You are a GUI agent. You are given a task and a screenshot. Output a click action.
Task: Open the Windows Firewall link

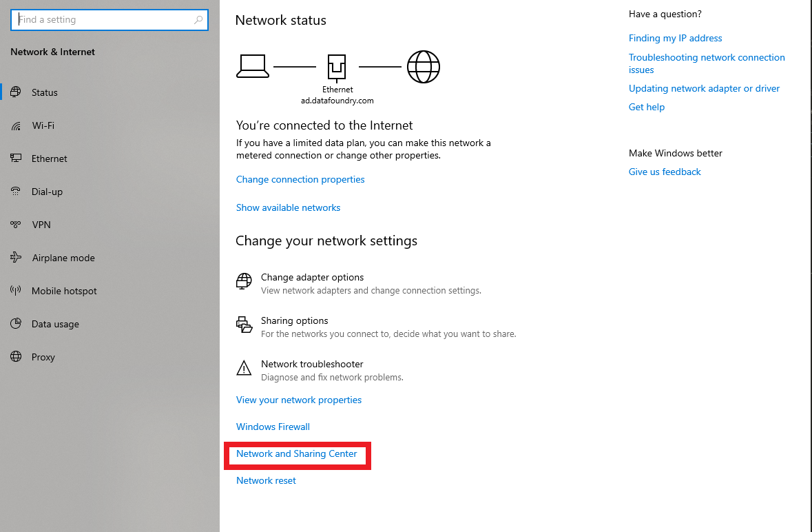(x=273, y=427)
